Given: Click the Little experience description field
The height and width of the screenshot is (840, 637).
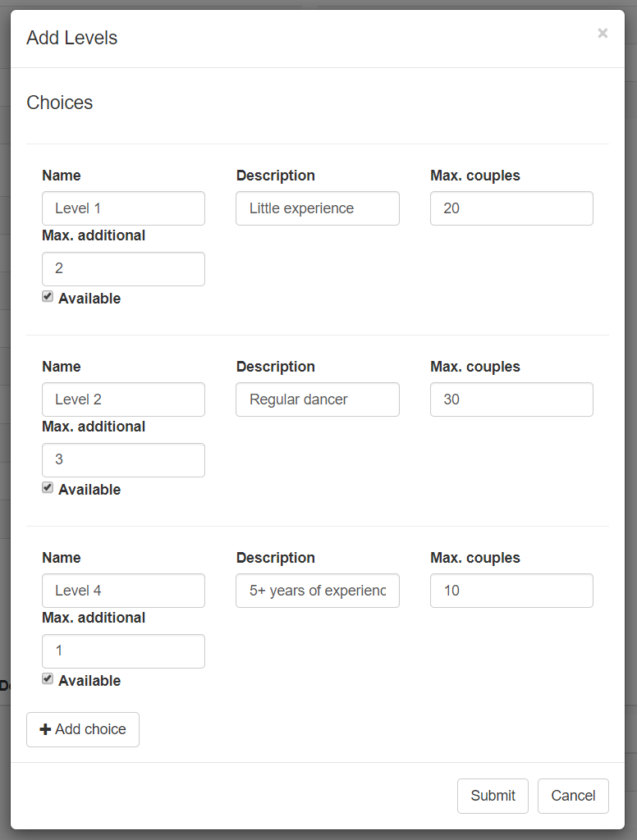Looking at the screenshot, I should click(317, 208).
